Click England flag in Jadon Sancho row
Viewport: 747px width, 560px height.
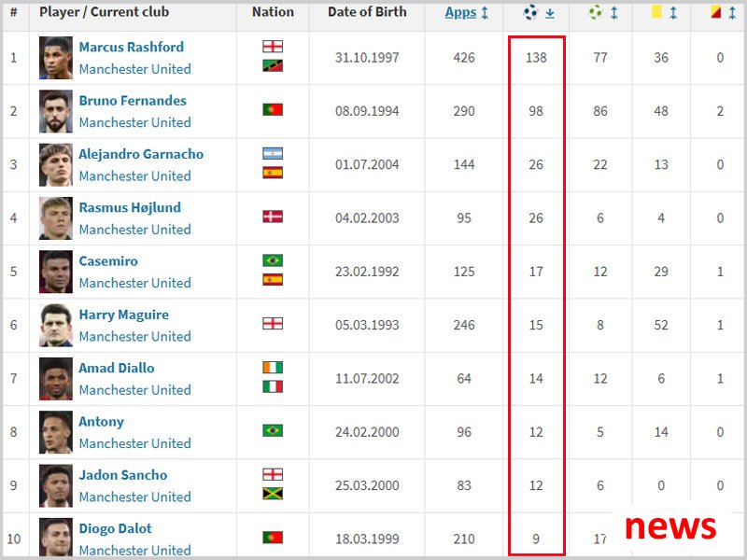coord(273,474)
